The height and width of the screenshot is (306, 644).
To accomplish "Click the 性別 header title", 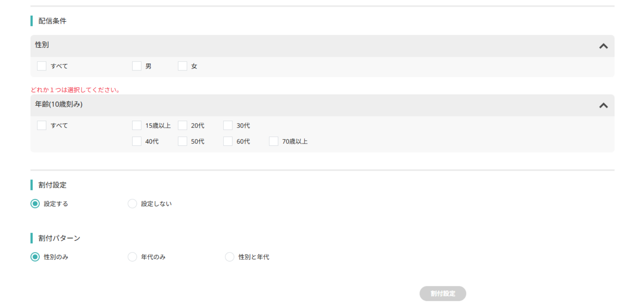I will click(x=42, y=45).
